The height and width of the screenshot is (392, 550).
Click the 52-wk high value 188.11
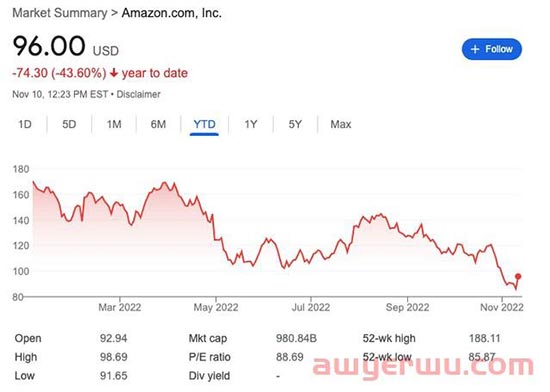click(484, 338)
